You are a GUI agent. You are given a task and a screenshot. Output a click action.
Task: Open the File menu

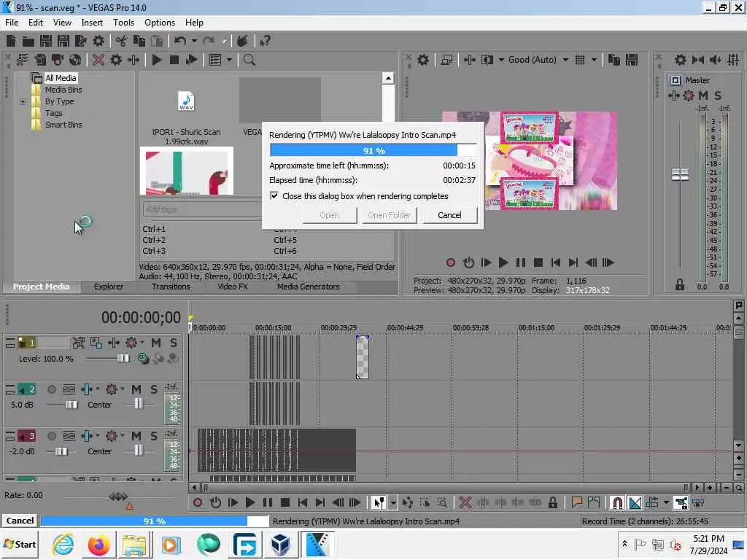(x=12, y=23)
